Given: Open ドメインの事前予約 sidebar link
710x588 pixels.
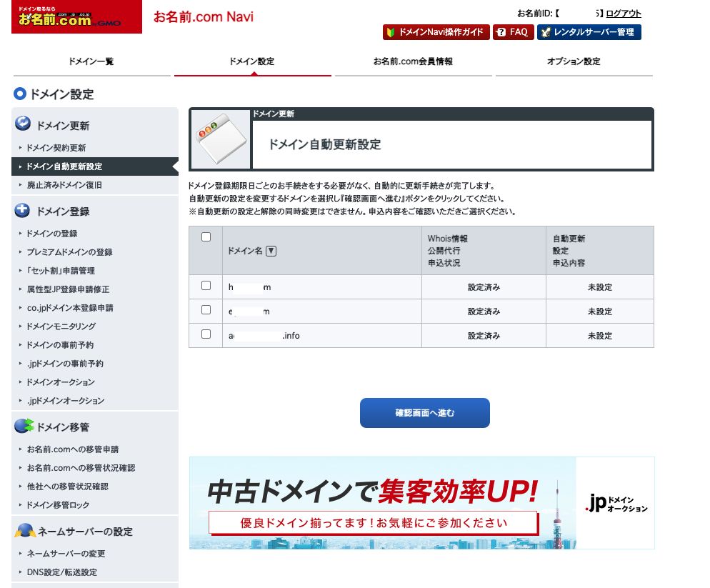Looking at the screenshot, I should click(x=60, y=345).
